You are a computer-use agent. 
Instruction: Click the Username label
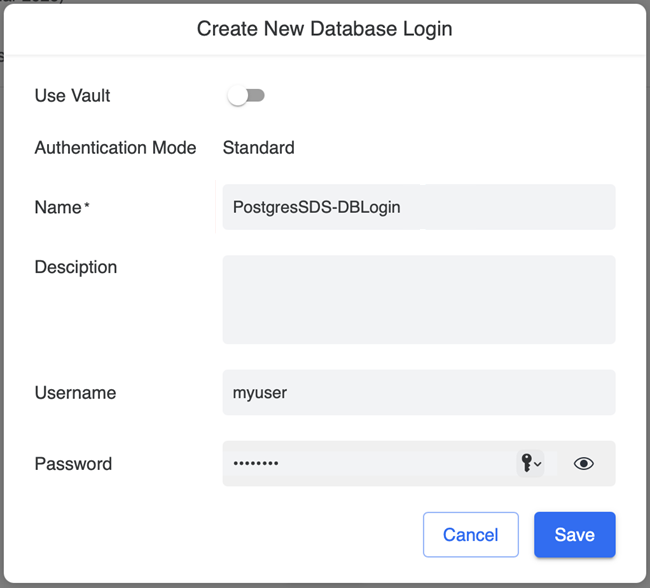pos(75,393)
